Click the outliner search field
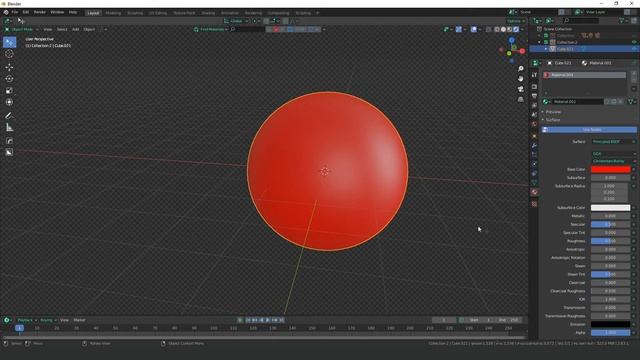Screen dimensions: 640x360 [581, 20]
